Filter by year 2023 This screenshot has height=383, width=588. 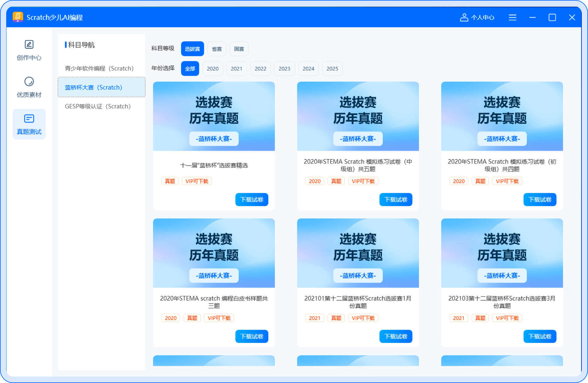click(x=284, y=69)
